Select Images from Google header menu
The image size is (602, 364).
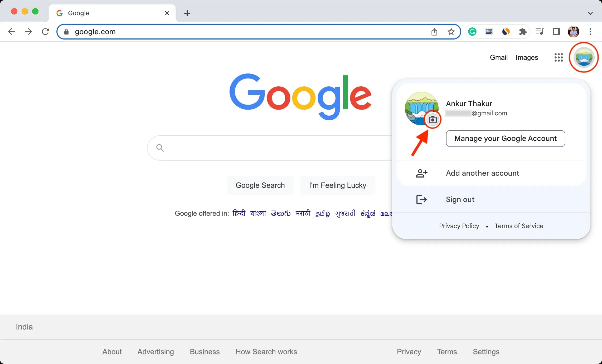pyautogui.click(x=527, y=57)
